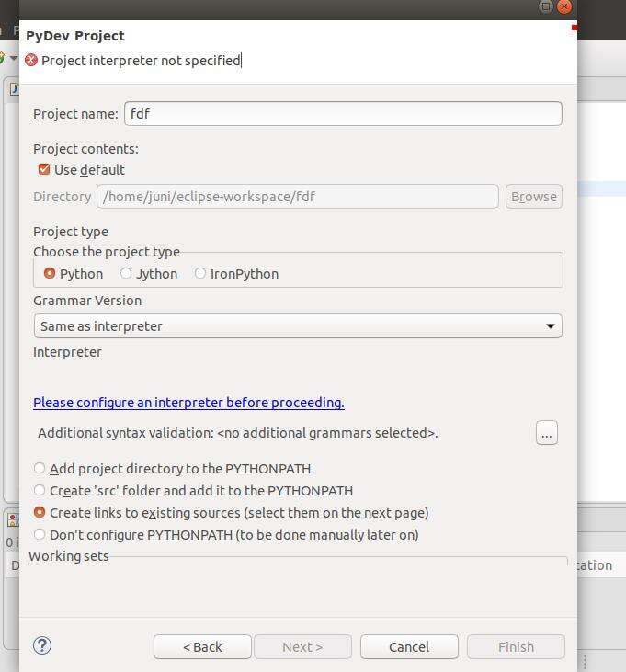Click the maximize window button

546,6
